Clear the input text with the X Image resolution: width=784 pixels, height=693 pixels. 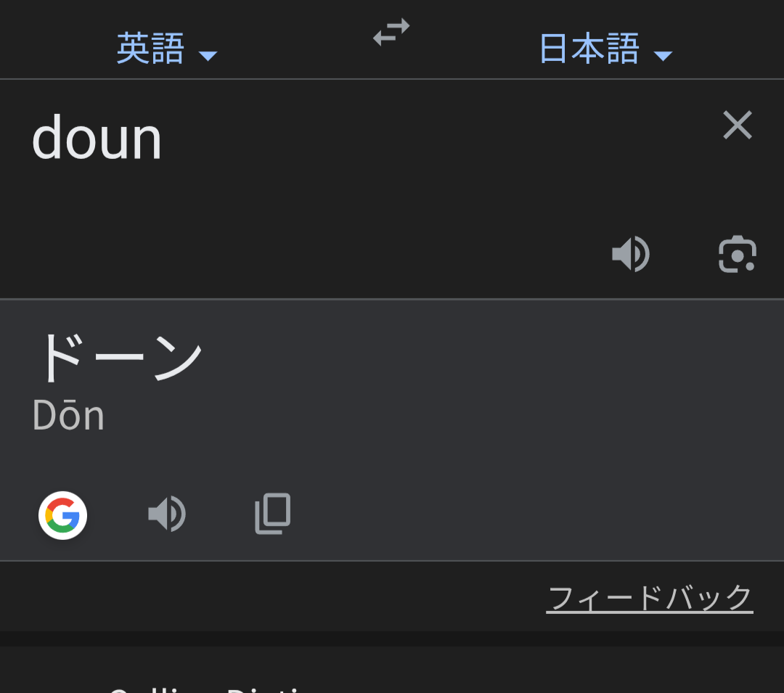(x=737, y=125)
